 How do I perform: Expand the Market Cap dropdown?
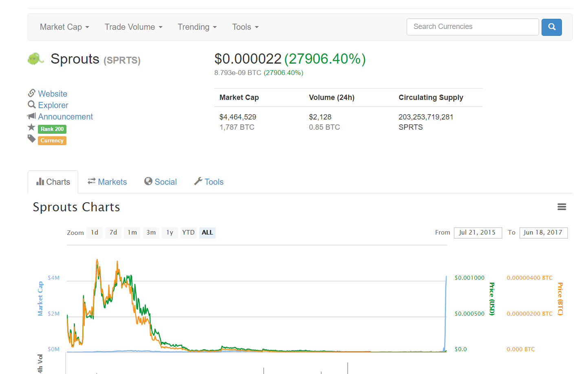tap(64, 27)
